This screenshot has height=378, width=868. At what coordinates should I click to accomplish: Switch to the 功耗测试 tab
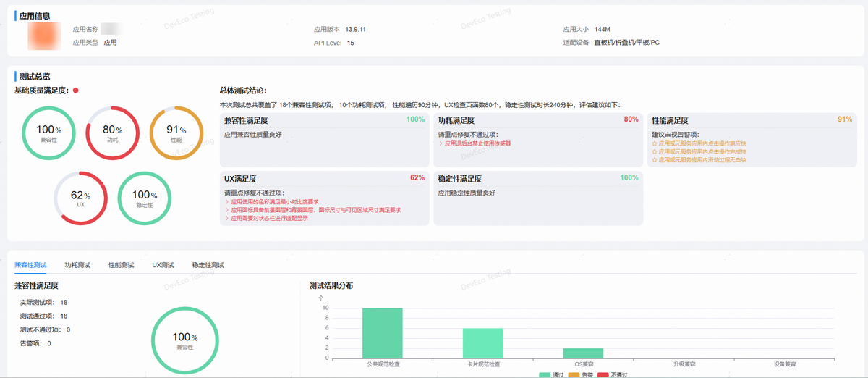[77, 266]
